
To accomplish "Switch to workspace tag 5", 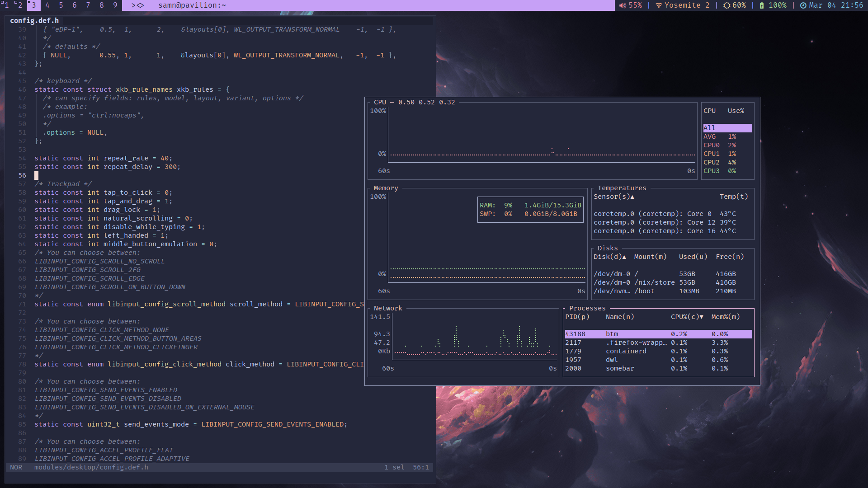I will pos(61,5).
